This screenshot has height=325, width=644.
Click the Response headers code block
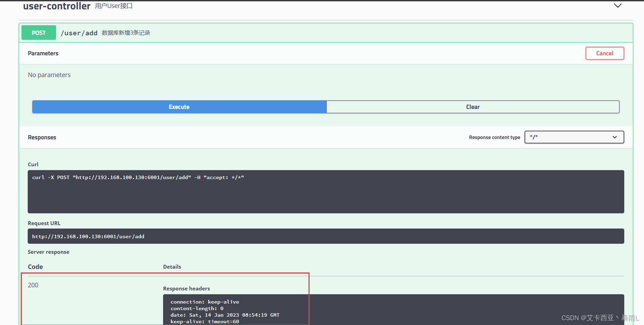click(x=393, y=310)
